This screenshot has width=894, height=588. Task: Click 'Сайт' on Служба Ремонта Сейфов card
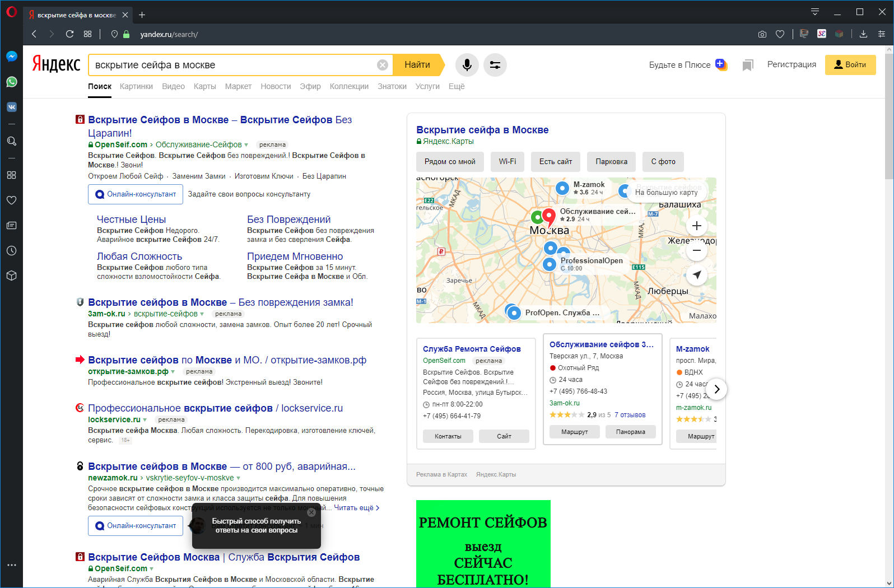pos(504,436)
